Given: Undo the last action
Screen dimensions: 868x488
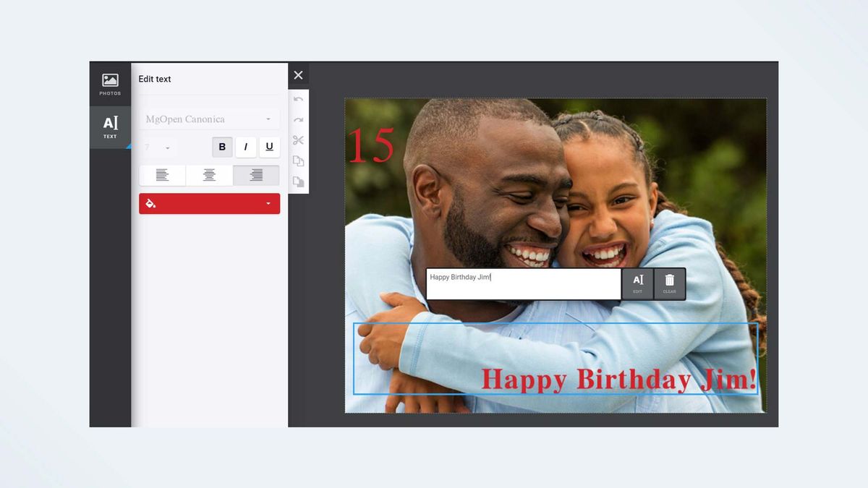Looking at the screenshot, I should [298, 100].
